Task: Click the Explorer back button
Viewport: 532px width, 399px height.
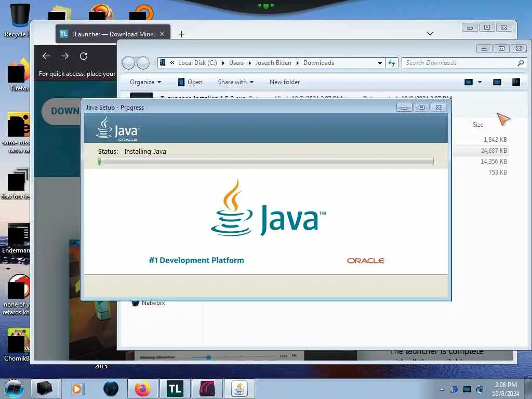Action: (x=128, y=63)
